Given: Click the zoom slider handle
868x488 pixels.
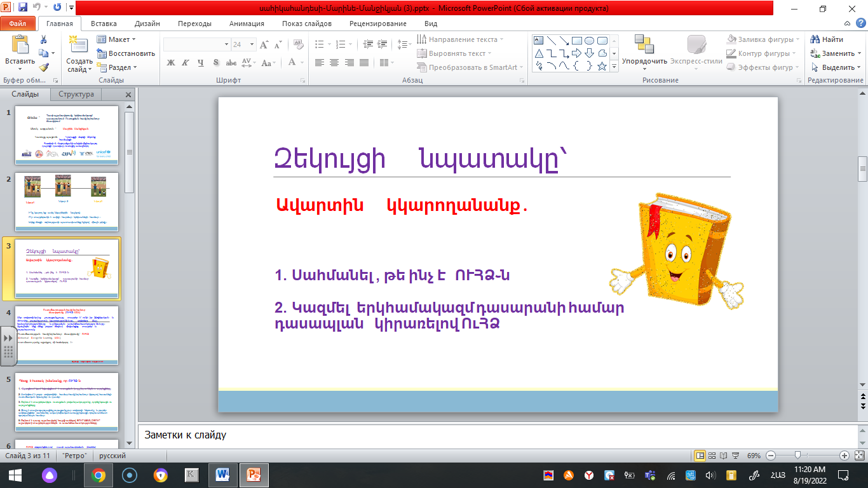Looking at the screenshot, I should point(797,456).
